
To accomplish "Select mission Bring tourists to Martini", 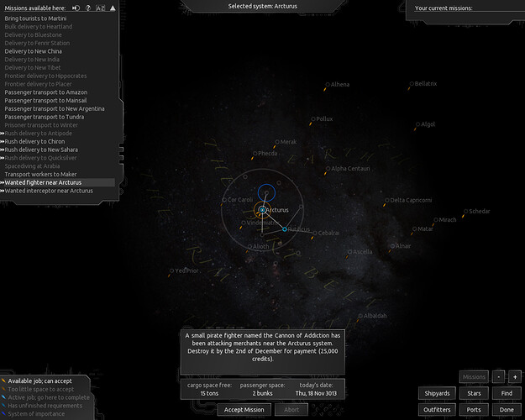I will click(35, 18).
